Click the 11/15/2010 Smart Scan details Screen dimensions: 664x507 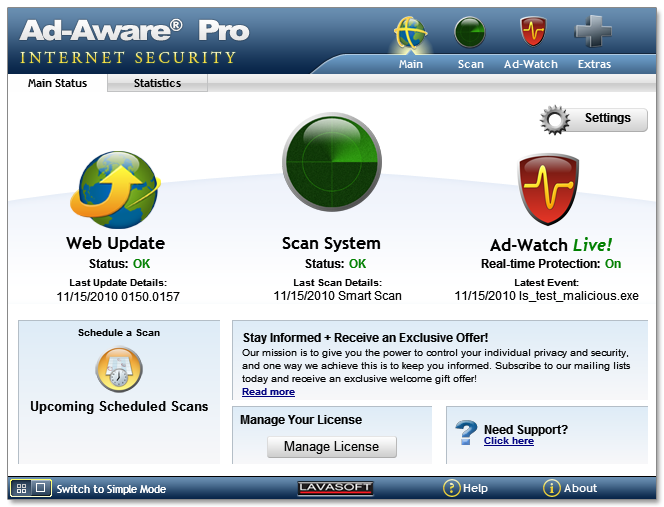click(x=338, y=296)
